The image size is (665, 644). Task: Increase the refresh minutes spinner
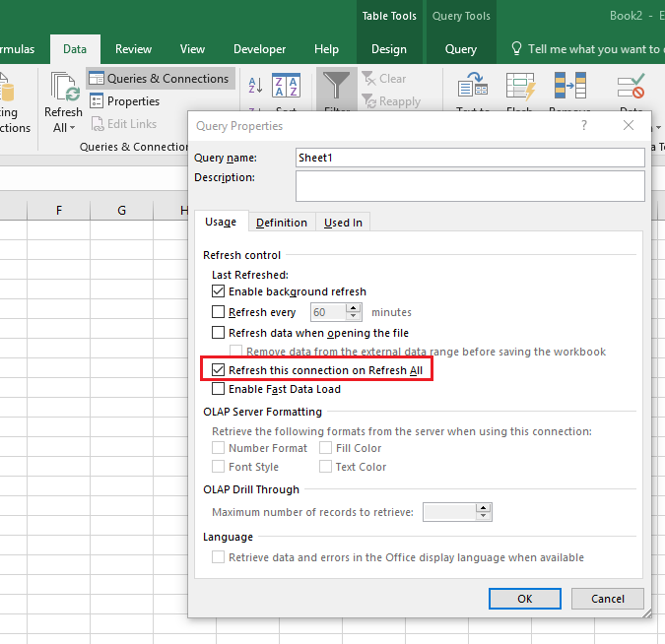coord(354,308)
